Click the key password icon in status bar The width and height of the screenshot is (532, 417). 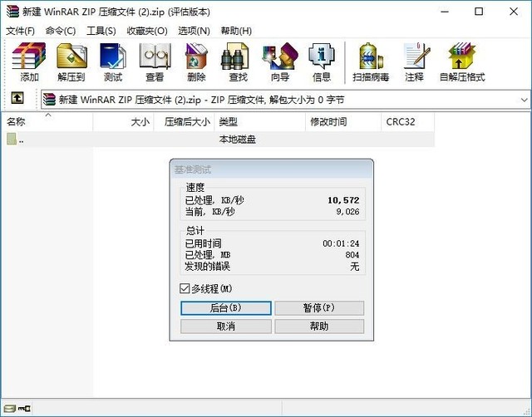(x=24, y=408)
